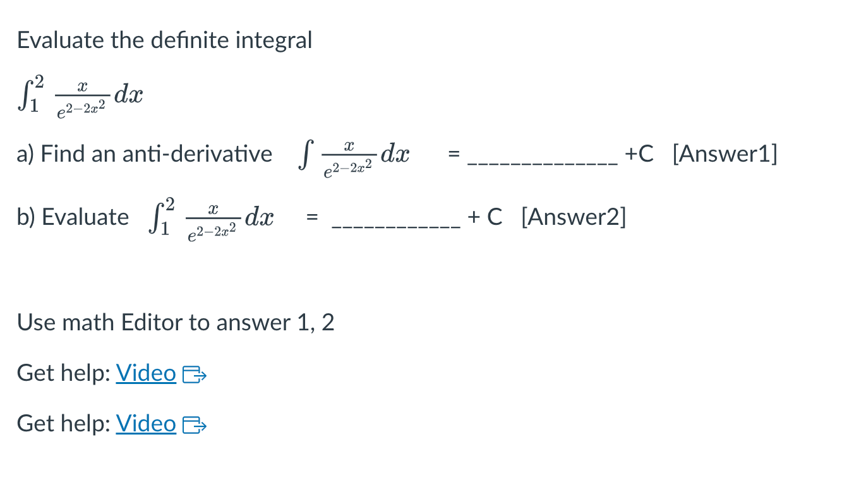Click the '+ C' next to [Answer2]
The width and height of the screenshot is (854, 504).
[486, 217]
